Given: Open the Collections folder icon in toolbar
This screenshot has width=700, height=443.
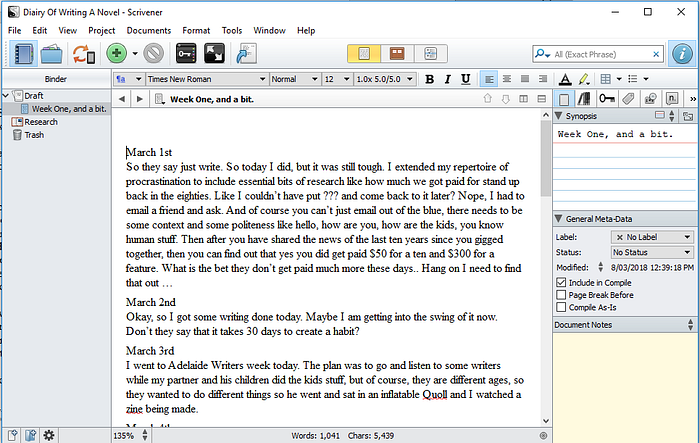Looking at the screenshot, I should coord(51,54).
